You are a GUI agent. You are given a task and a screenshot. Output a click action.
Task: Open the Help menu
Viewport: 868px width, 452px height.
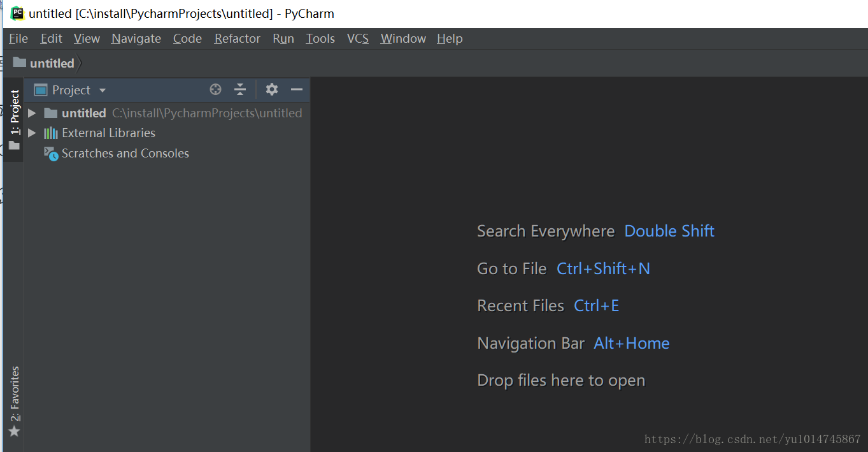pyautogui.click(x=450, y=38)
